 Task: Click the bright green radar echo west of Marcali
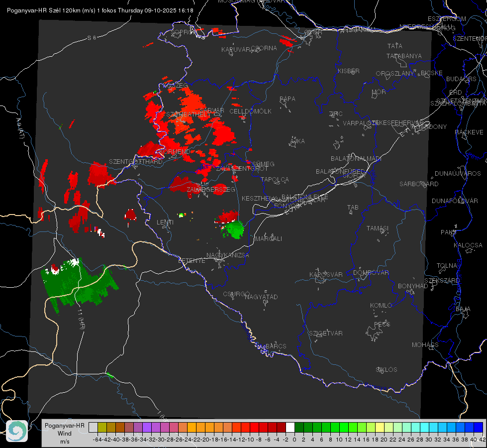point(235,230)
